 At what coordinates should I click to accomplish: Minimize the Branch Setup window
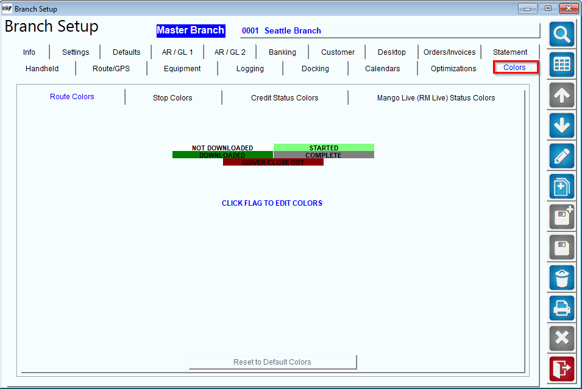click(527, 9)
